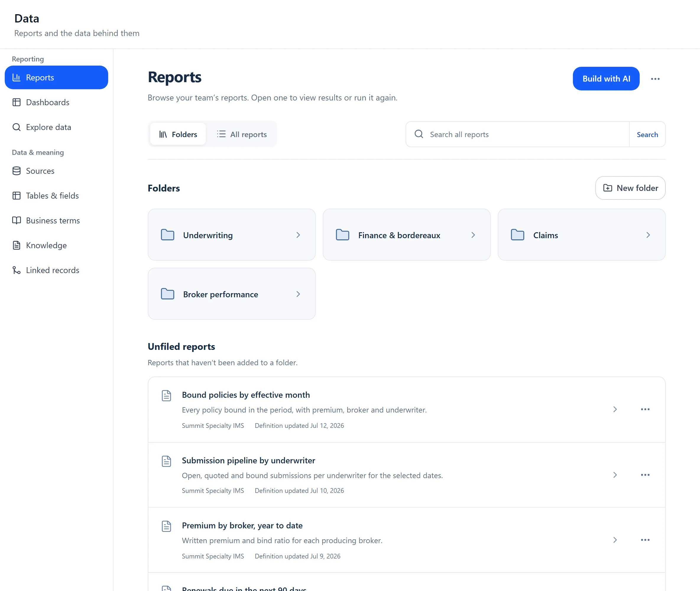The image size is (700, 591).
Task: Click 'Every policy bound in the period' description
Action: click(304, 410)
